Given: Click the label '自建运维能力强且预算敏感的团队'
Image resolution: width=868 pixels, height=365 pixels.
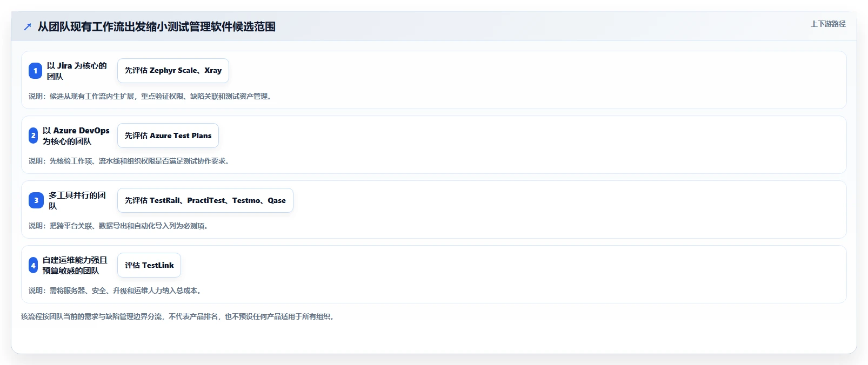Looking at the screenshot, I should 75,265.
